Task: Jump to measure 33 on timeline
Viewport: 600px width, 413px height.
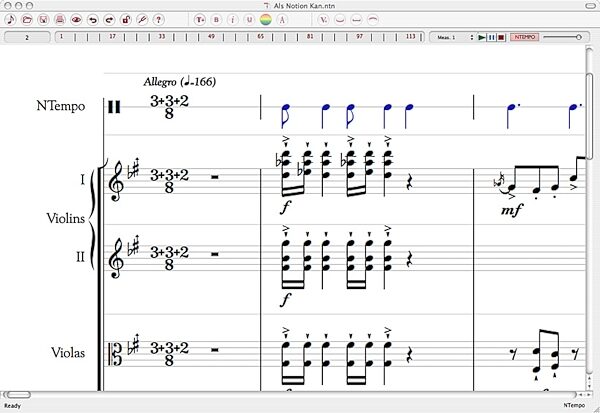Action: [x=162, y=37]
